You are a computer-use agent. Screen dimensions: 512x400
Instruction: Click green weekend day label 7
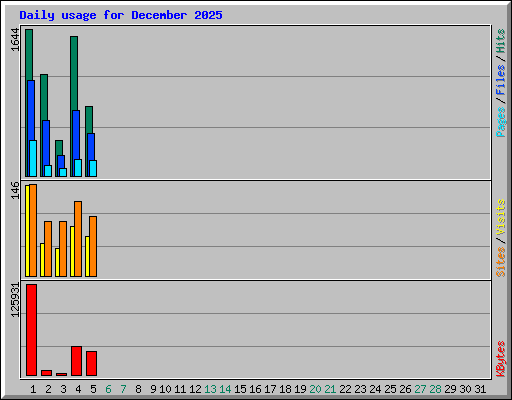pos(123,389)
